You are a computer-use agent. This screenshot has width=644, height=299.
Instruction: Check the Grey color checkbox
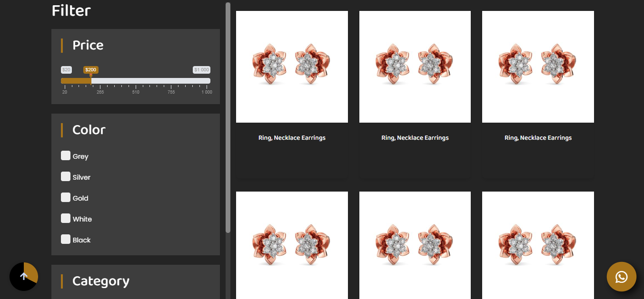(x=66, y=155)
